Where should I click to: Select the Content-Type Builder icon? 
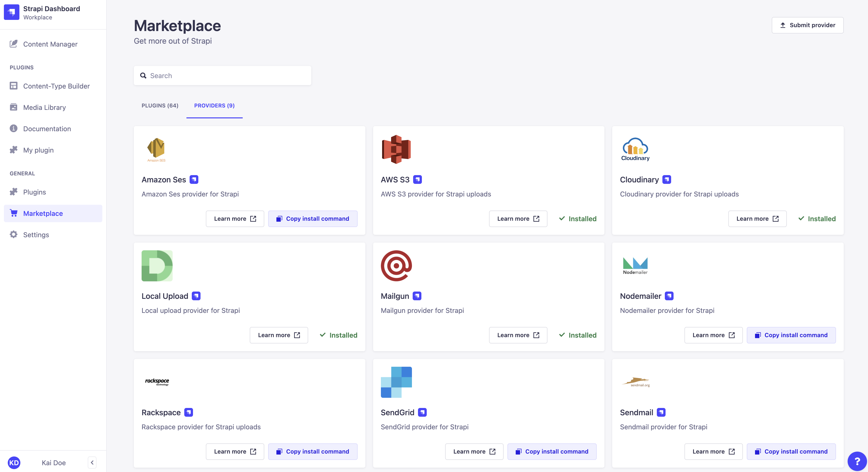tap(13, 86)
